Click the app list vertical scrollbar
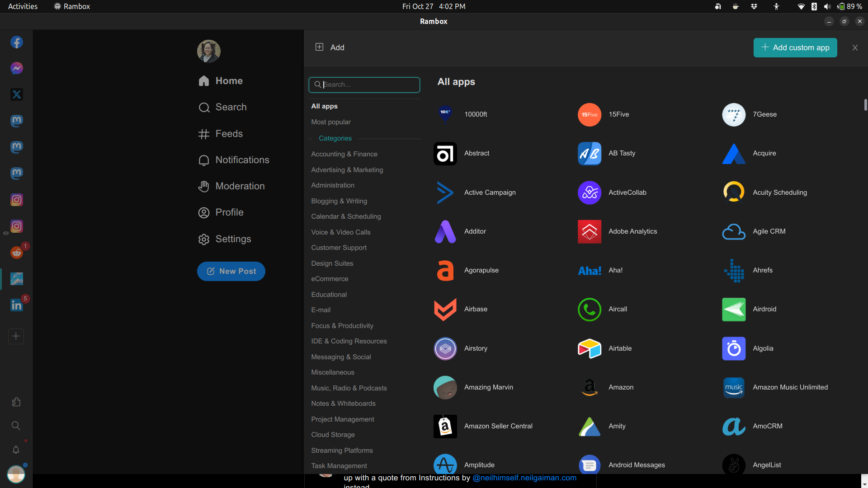This screenshot has width=868, height=488. click(865, 105)
